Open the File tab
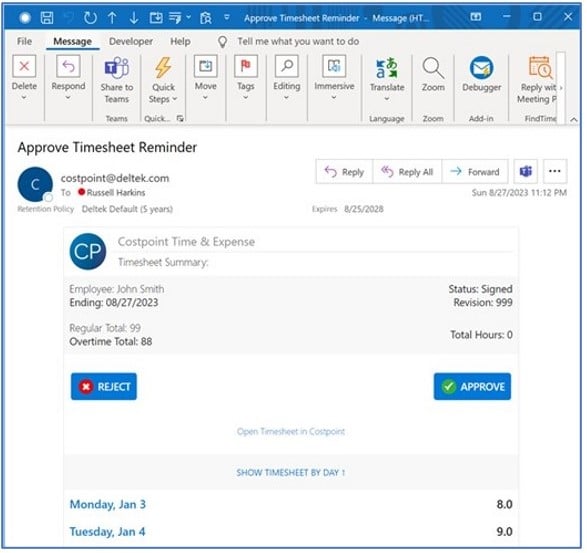The height and width of the screenshot is (553, 587). (24, 41)
